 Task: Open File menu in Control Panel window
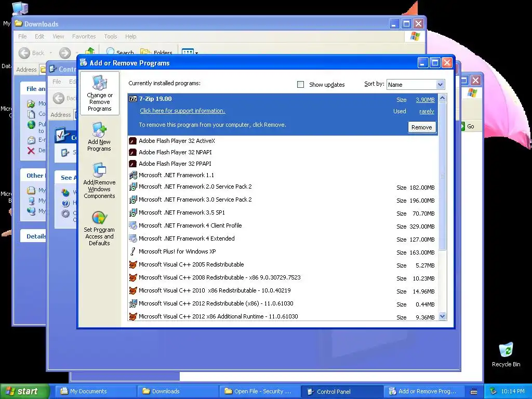coord(57,82)
